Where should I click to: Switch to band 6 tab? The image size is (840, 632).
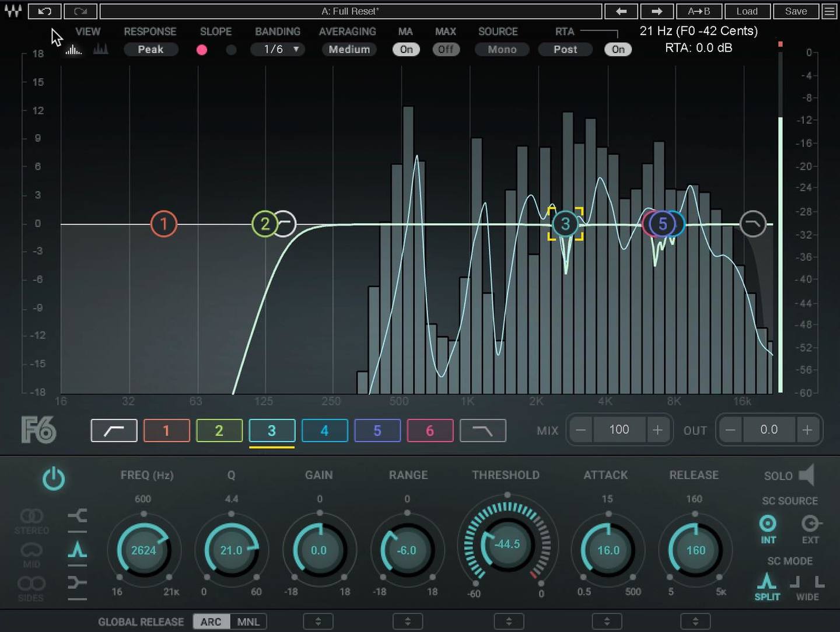(430, 431)
